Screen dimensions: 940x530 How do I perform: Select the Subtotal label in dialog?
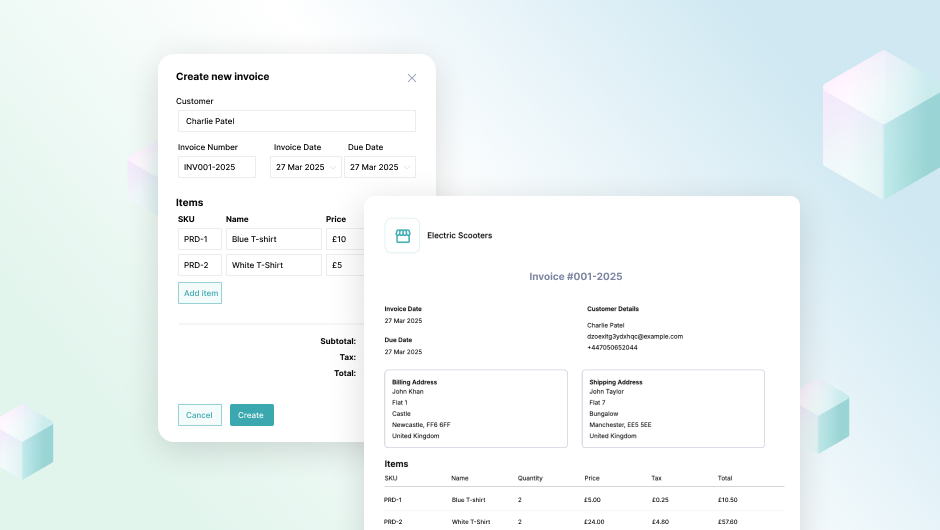coord(338,341)
